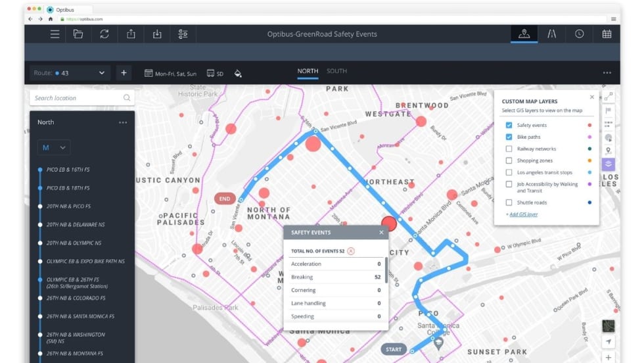Click the plus button beside route selector
This screenshot has width=644, height=363.
(124, 73)
